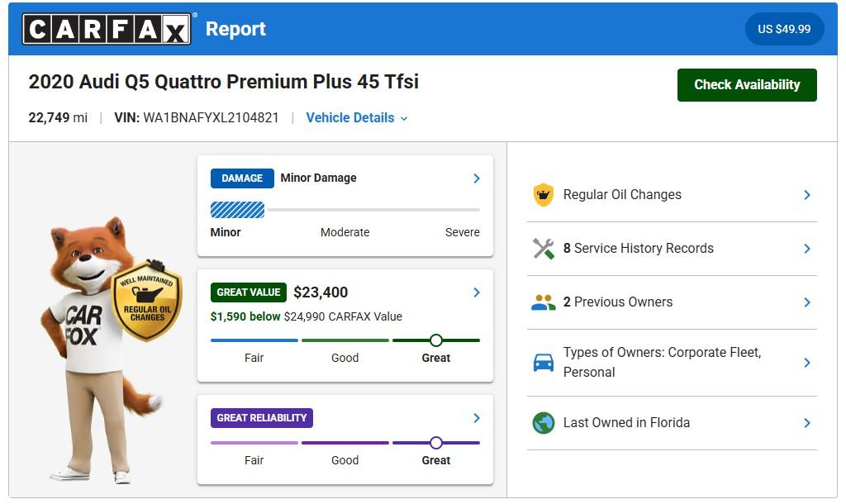This screenshot has height=504, width=846.
Task: Click the service history wrench icon
Action: click(544, 249)
